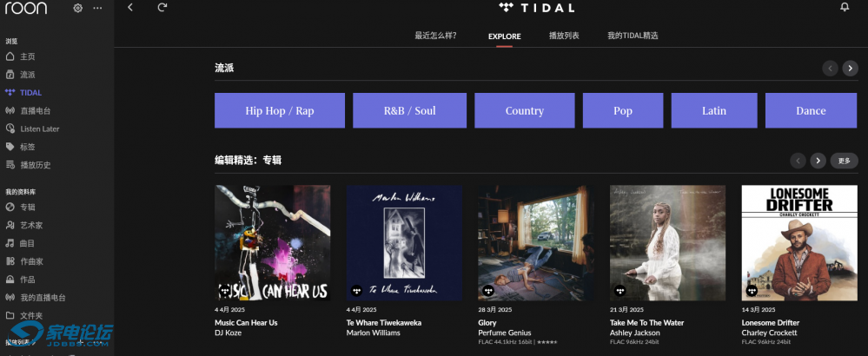Image resolution: width=868 pixels, height=356 pixels.
Task: Refresh the TIDAL page
Action: coord(162,8)
